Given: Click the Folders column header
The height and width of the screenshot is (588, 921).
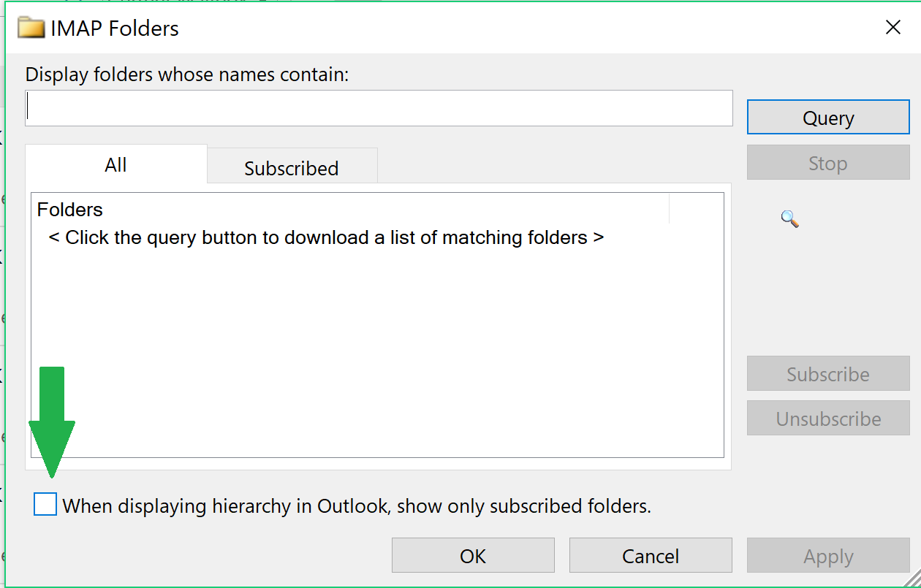Looking at the screenshot, I should [x=351, y=210].
